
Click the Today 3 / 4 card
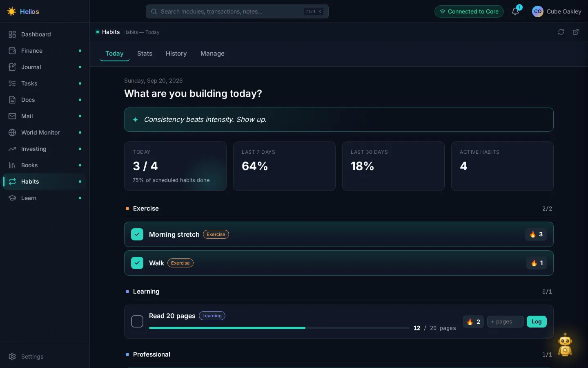point(175,166)
